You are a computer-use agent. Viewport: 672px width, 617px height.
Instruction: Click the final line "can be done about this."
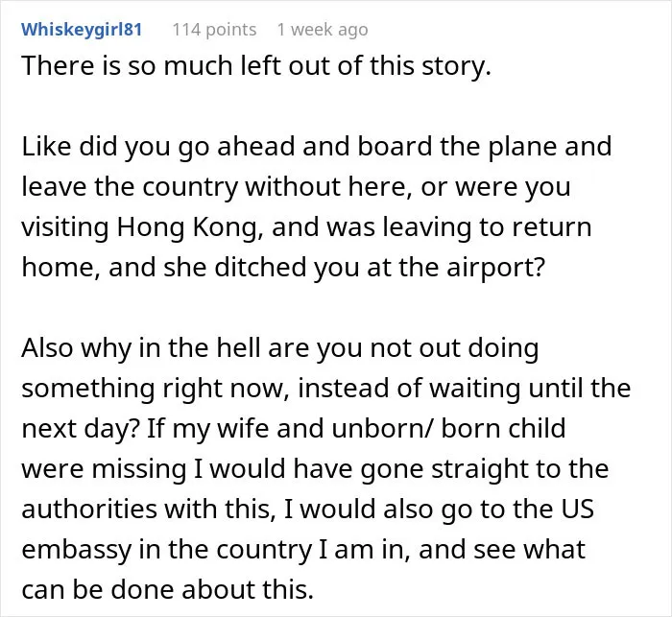[168, 589]
